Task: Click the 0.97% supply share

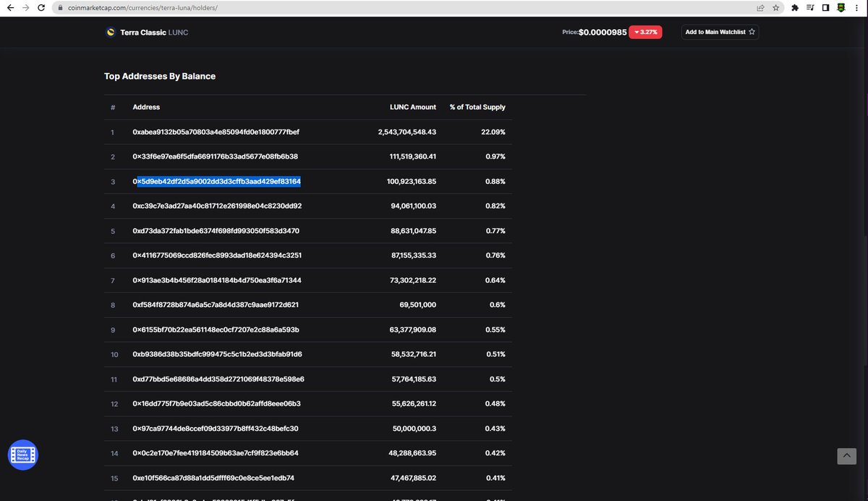Action: 495,156
